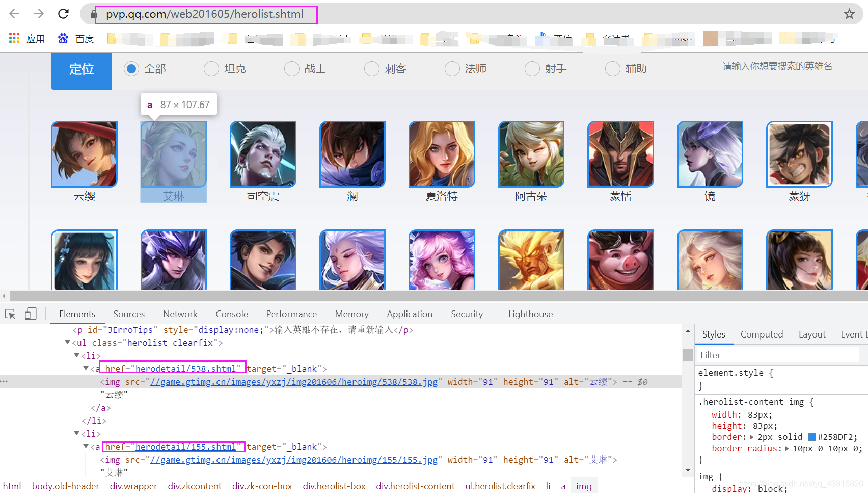Open hero 夏洛特 portrait
The height and width of the screenshot is (493, 868).
click(x=442, y=154)
